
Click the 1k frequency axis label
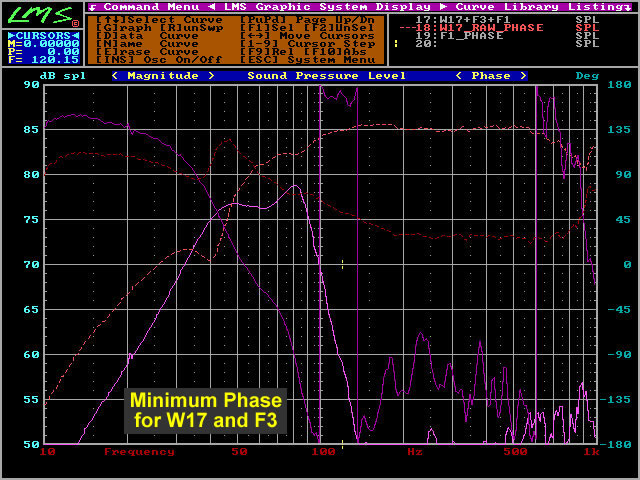pos(591,452)
